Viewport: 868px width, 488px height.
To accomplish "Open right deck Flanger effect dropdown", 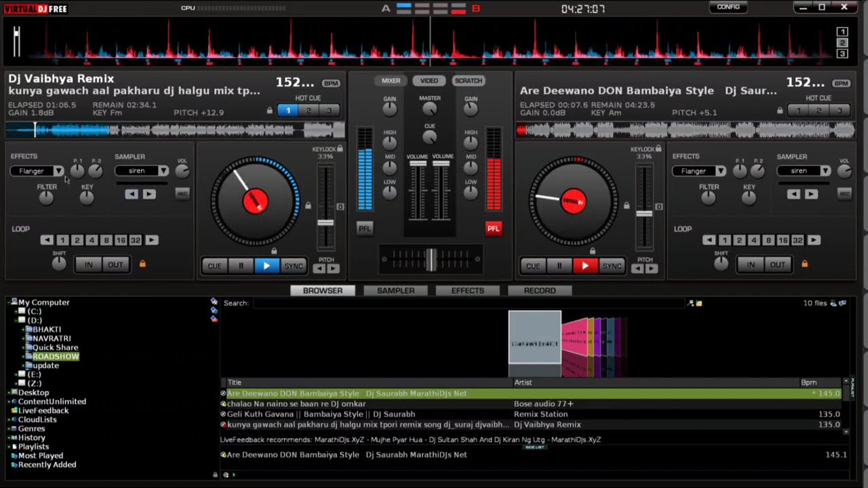I will [720, 171].
